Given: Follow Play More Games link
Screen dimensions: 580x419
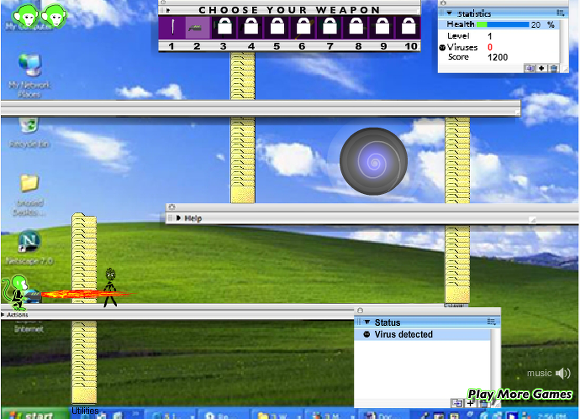Looking at the screenshot, I should (520, 394).
